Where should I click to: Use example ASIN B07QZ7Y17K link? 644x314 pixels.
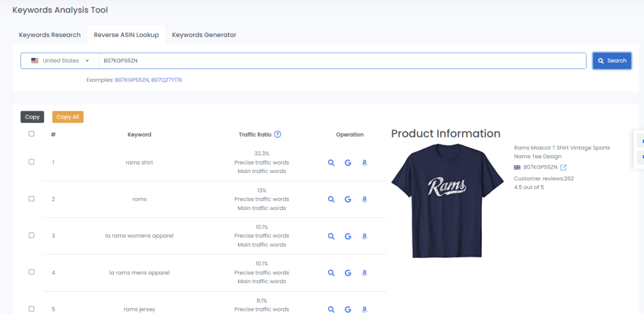click(167, 80)
